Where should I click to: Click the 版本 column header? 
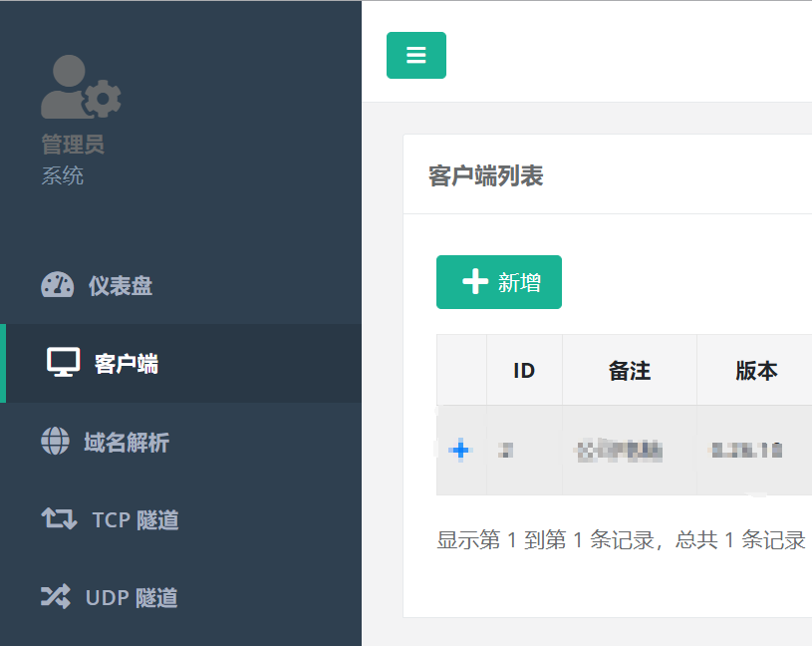coord(756,371)
